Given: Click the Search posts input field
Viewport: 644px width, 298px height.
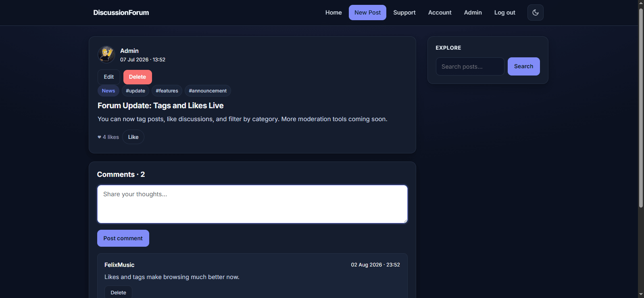Looking at the screenshot, I should click(470, 66).
